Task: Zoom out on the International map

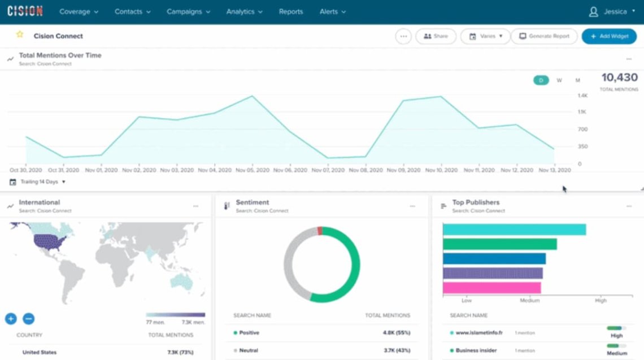Action: (28, 318)
